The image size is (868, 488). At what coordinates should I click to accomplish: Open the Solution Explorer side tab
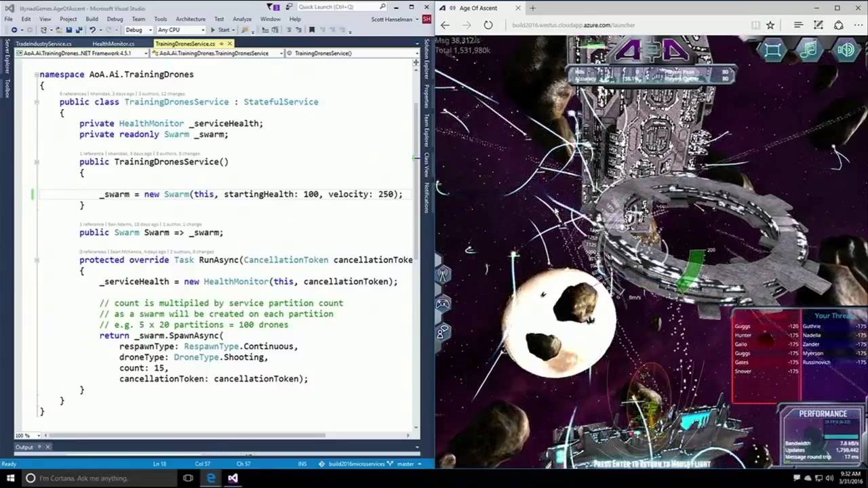coord(427,60)
